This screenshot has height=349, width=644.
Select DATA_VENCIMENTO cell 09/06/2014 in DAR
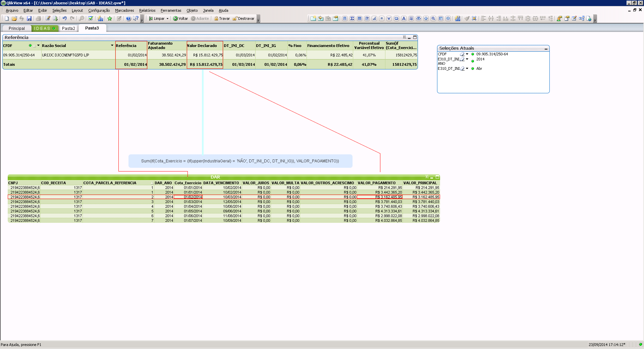pos(222,211)
